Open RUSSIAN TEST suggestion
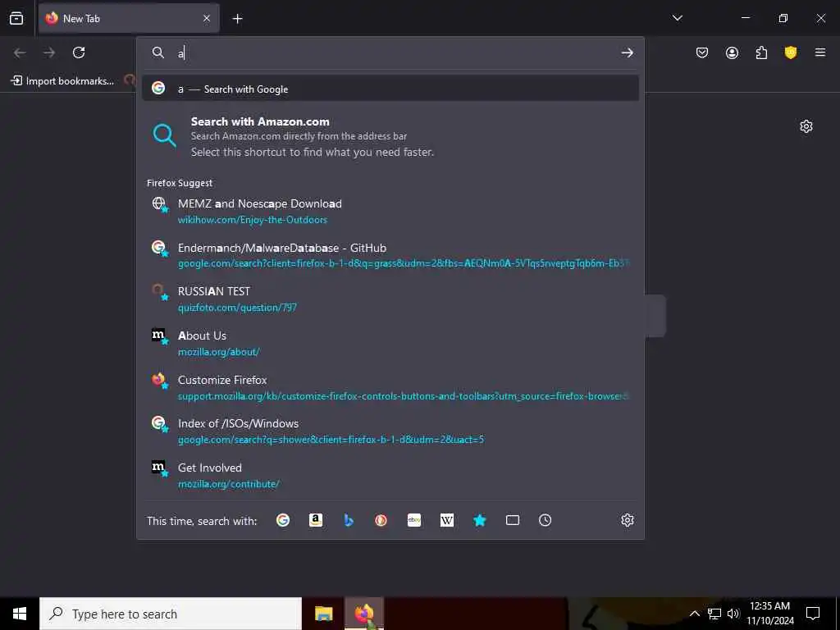Screen dimensions: 840x630 (x=390, y=299)
